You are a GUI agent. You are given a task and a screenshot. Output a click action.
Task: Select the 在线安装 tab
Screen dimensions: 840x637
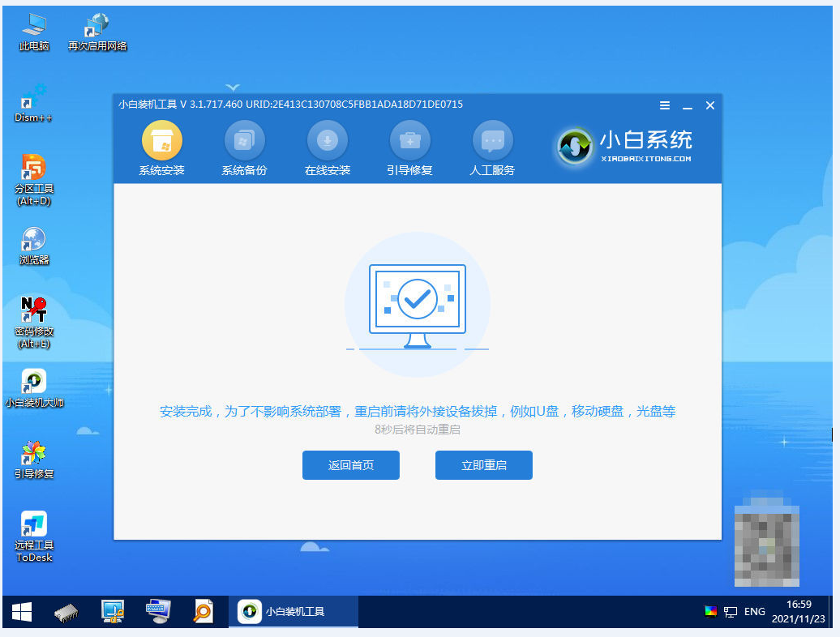click(x=327, y=142)
